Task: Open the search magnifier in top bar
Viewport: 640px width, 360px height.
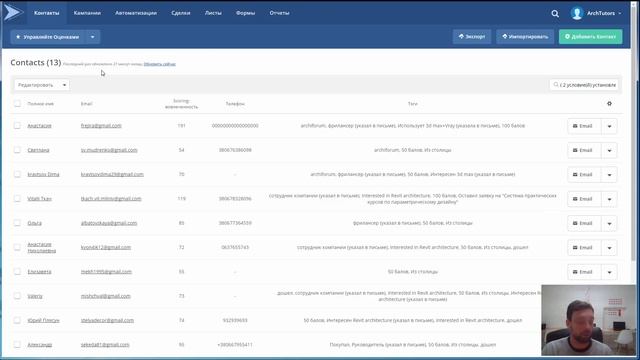Action: coord(555,13)
